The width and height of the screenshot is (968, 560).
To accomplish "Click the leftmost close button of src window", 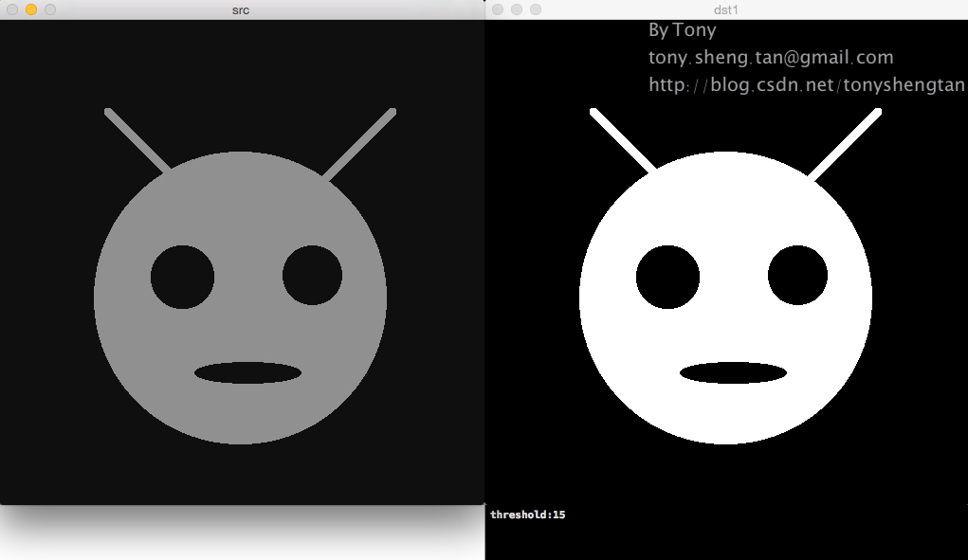I will point(12,9).
